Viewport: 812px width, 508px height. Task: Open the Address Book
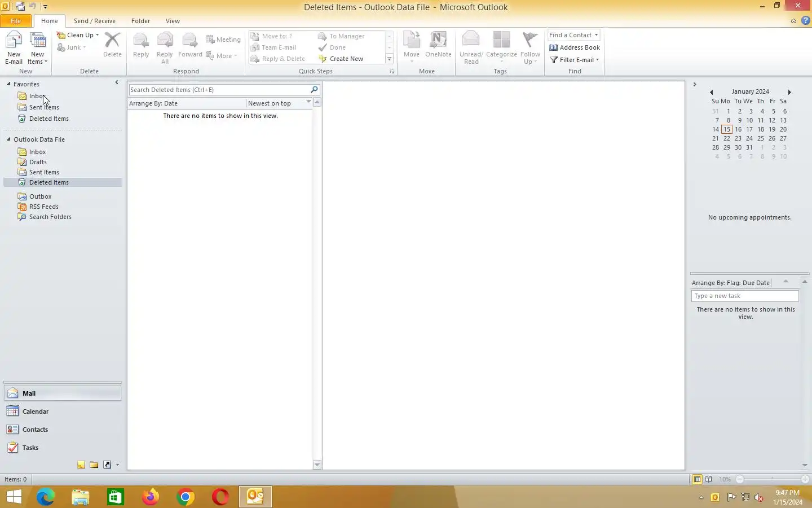pyautogui.click(x=575, y=47)
